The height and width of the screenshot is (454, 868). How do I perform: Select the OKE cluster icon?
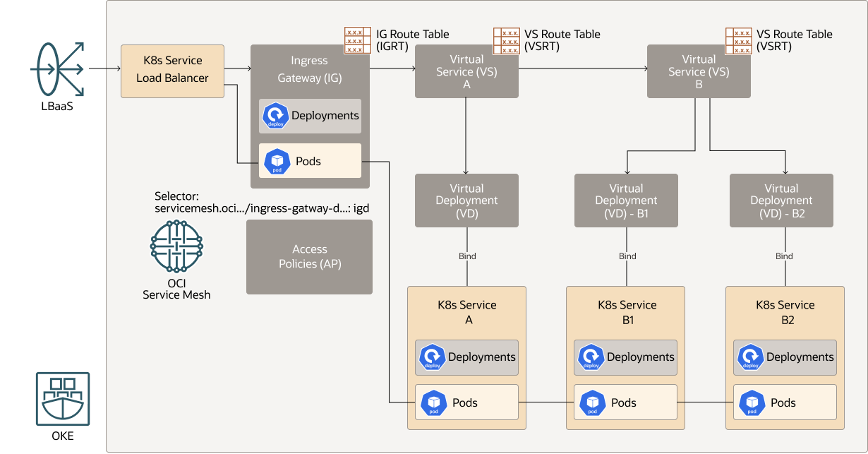62,400
